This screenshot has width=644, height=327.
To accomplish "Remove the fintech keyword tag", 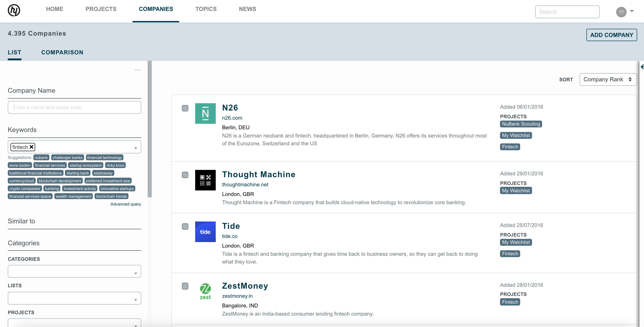I will 32,147.
